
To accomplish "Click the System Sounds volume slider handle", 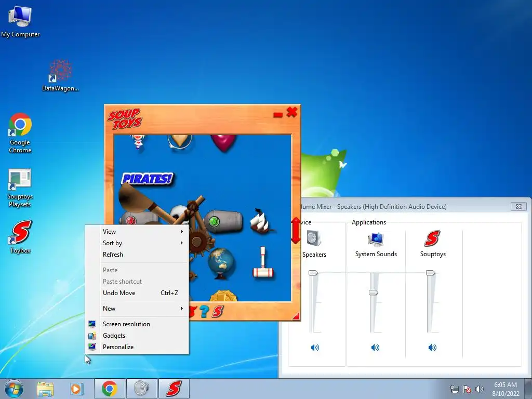I will 373,292.
